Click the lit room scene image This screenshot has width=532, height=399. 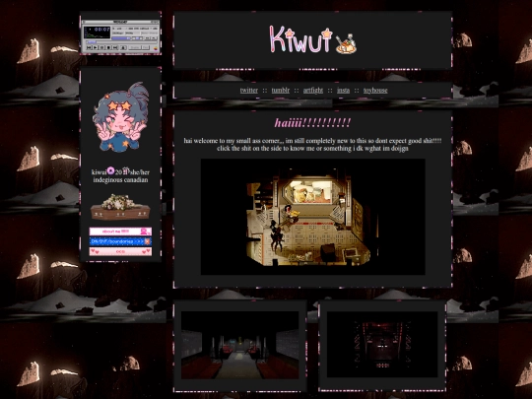click(313, 217)
